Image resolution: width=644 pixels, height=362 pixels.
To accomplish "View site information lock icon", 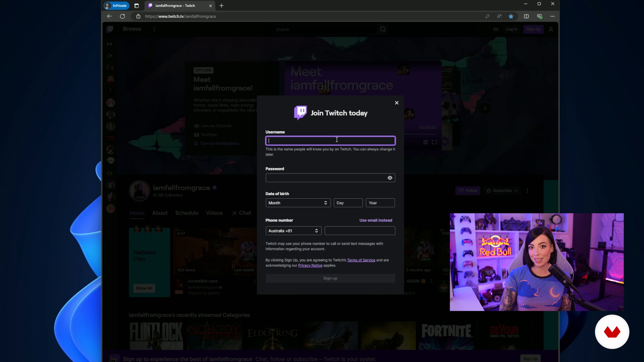I will [x=138, y=16].
